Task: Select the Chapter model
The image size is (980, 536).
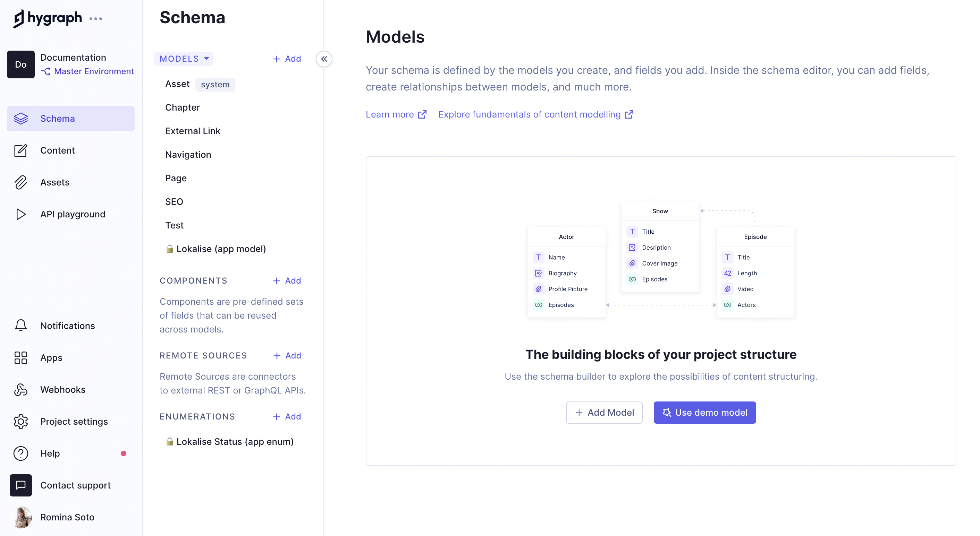Action: [x=182, y=107]
